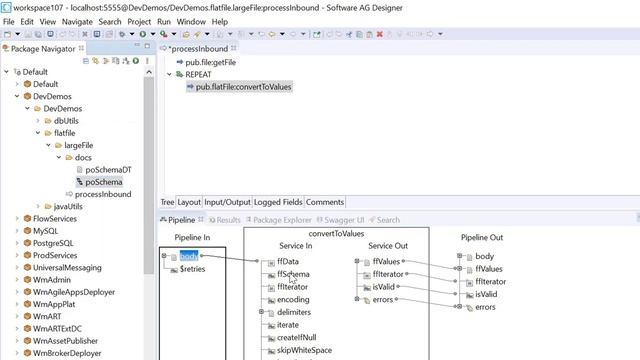Collapse the docs folder
Screen dimensions: 640x360
(59, 158)
